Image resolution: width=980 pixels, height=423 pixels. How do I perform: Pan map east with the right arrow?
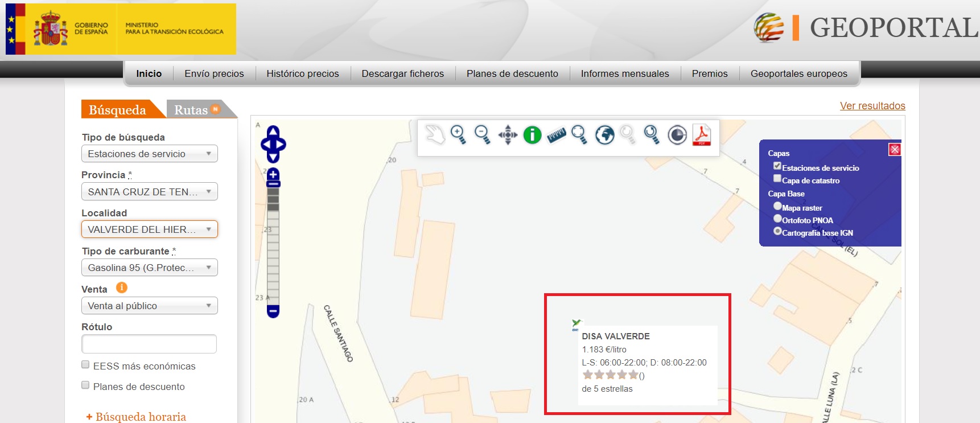[282, 145]
